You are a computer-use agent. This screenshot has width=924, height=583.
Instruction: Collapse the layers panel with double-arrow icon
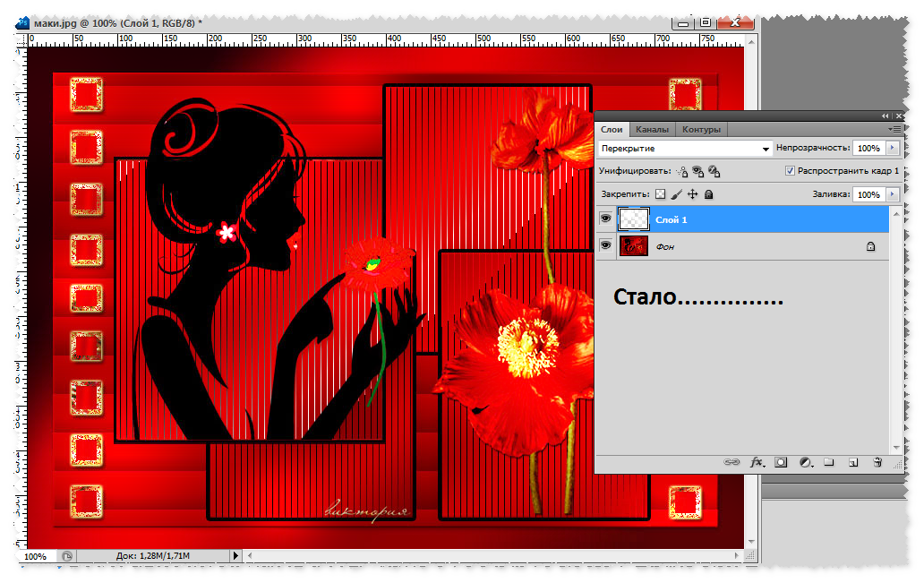pos(885,116)
